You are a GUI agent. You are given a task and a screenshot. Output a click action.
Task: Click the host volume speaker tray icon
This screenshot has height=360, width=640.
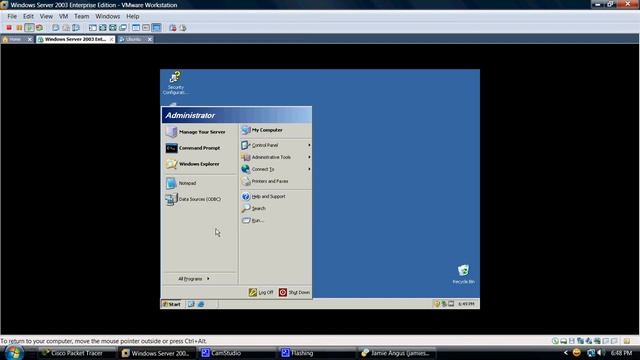tap(600, 353)
